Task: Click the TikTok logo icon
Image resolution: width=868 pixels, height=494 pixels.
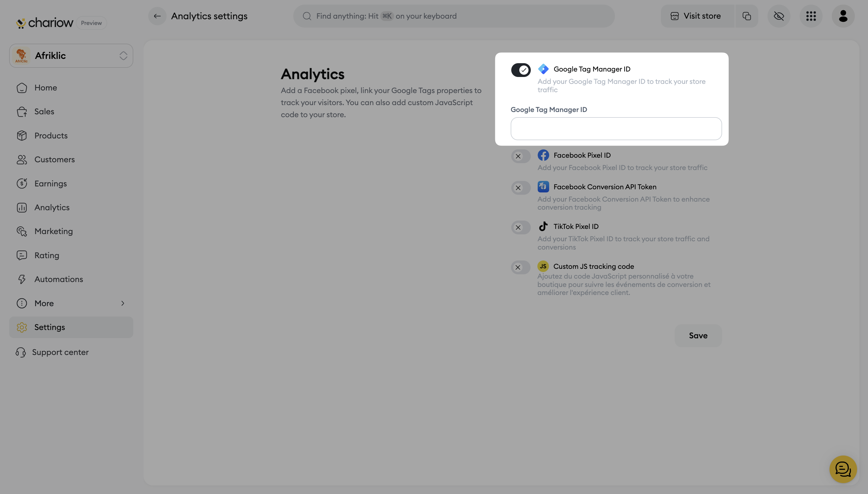Action: point(543,226)
